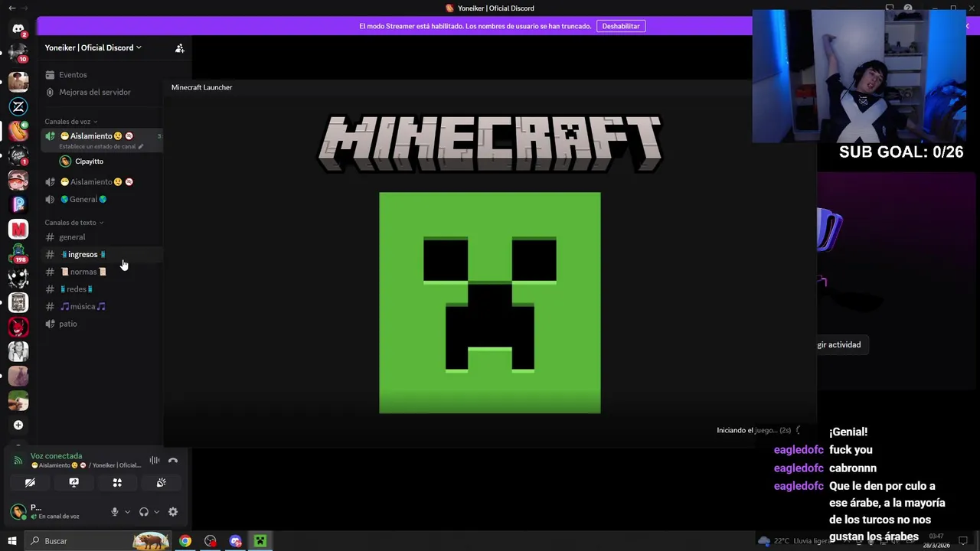Open Google Chrome from the taskbar

coord(185,541)
